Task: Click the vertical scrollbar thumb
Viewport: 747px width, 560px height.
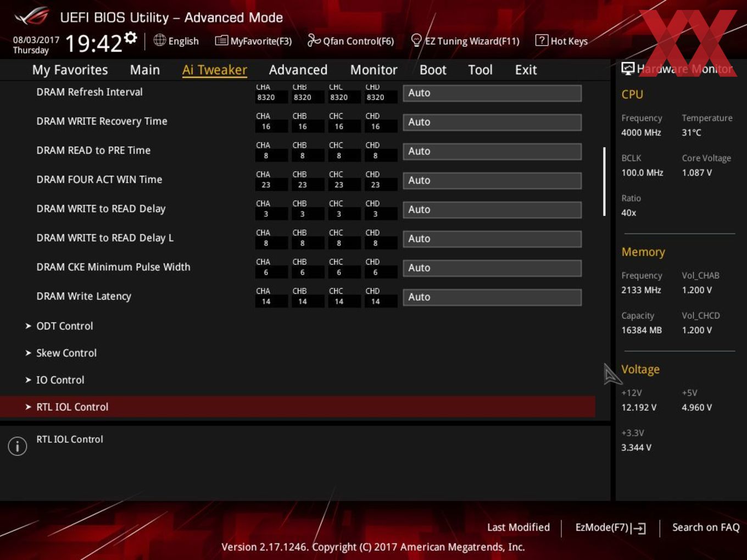Action: 604,181
